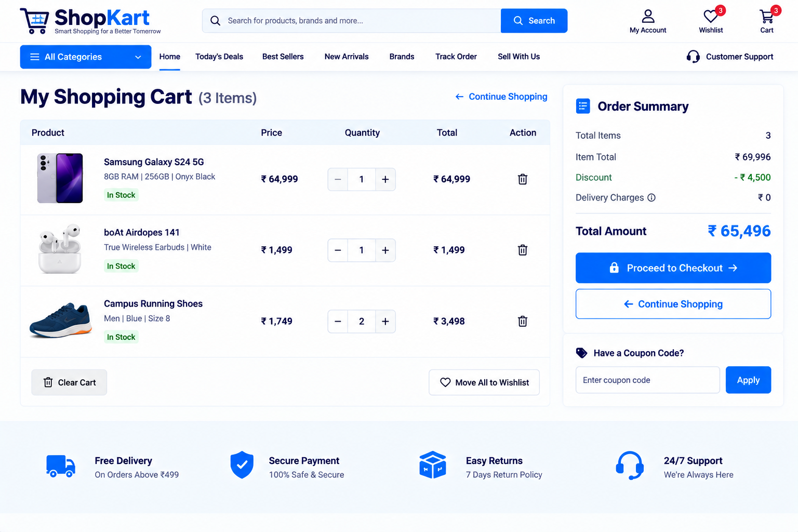Decrease Samsung Galaxy S24 quantity
Viewport: 798px width, 532px height.
[x=338, y=179]
